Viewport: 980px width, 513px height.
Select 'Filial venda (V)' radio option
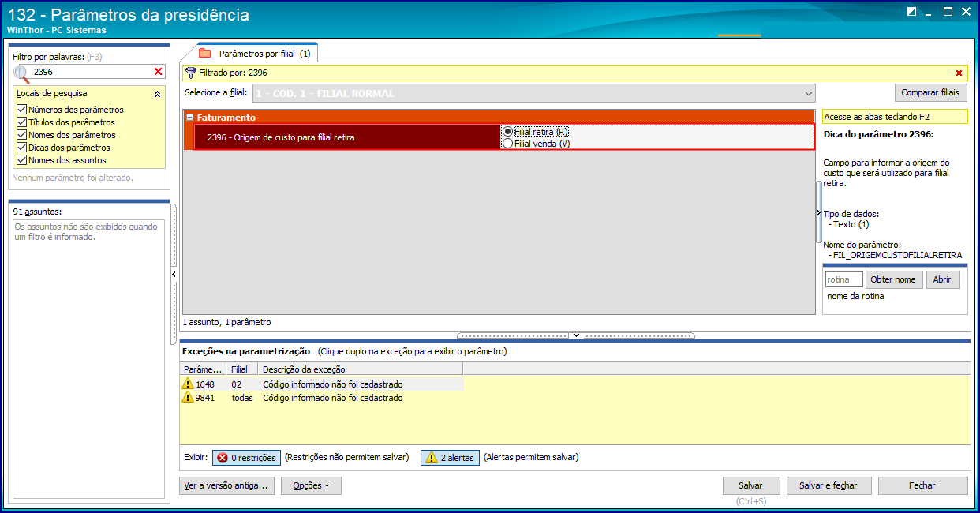[507, 144]
